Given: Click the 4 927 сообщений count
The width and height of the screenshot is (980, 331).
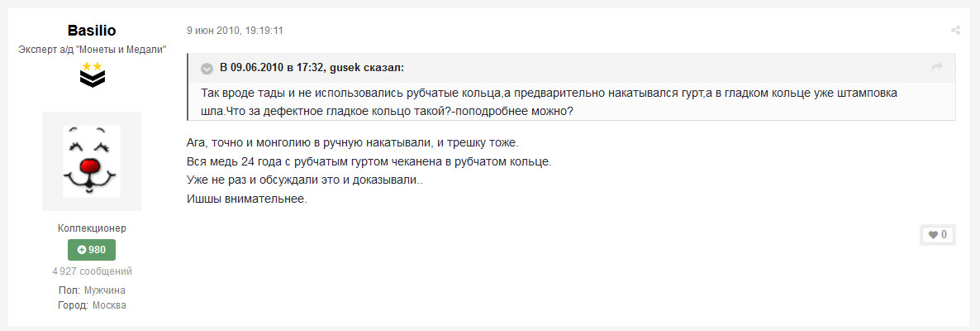Looking at the screenshot, I should pos(92,271).
